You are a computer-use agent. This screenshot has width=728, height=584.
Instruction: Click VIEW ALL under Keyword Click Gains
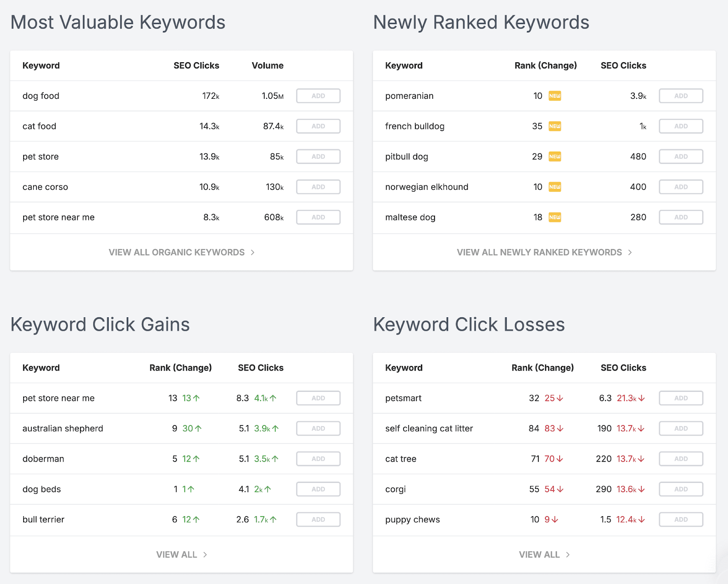(x=177, y=554)
